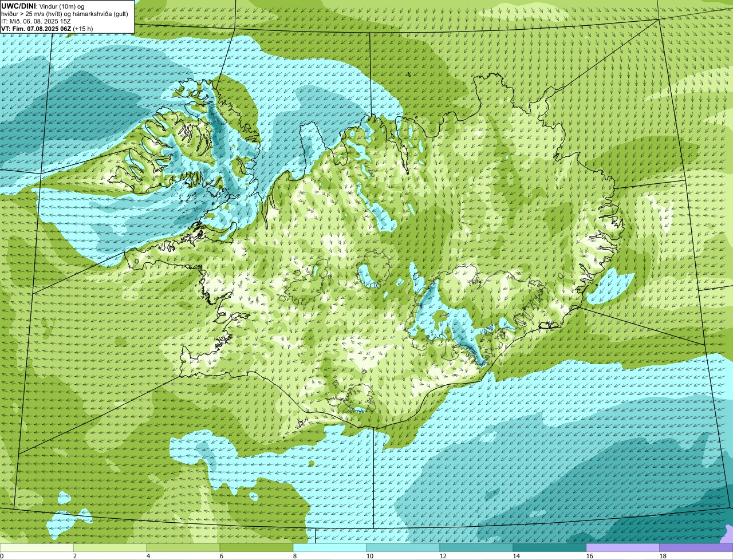
Task: Click the 2–4 m/s light green legend swatch
Action: coord(110,548)
